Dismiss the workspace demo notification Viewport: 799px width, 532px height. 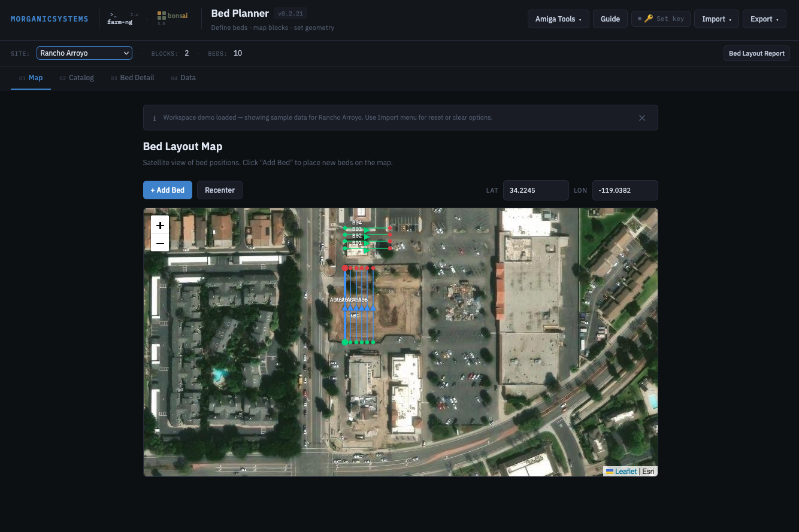(642, 118)
